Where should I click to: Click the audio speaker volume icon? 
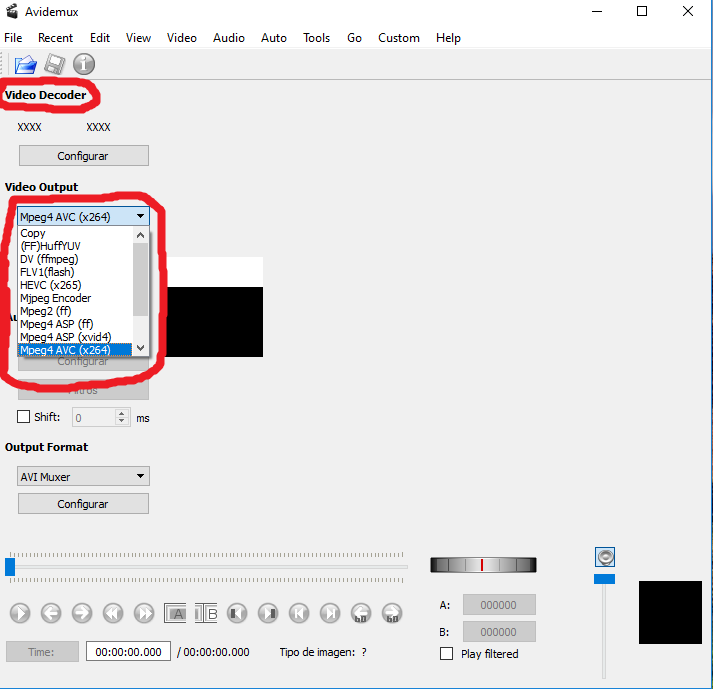pyautogui.click(x=605, y=557)
